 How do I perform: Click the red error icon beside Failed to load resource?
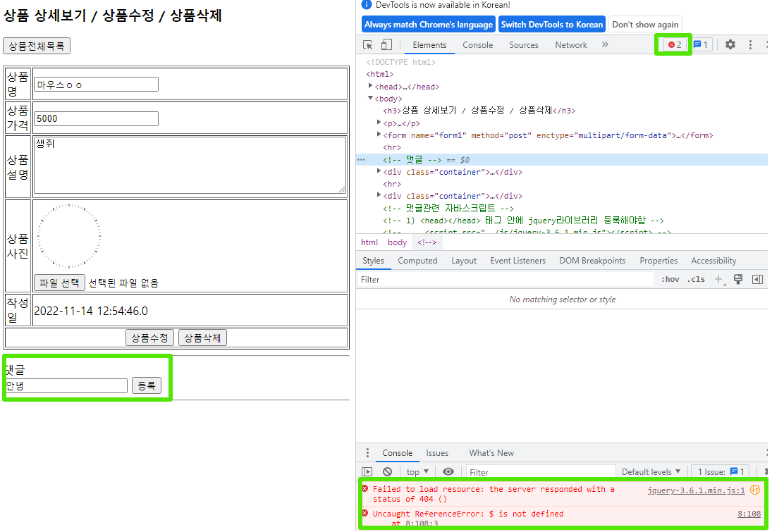[x=364, y=489]
